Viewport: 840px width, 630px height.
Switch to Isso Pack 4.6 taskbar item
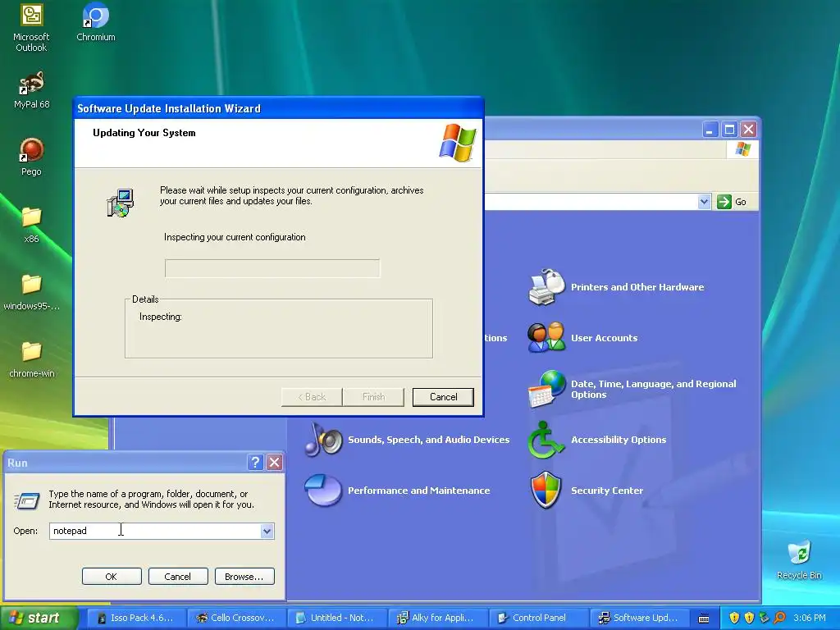point(137,618)
